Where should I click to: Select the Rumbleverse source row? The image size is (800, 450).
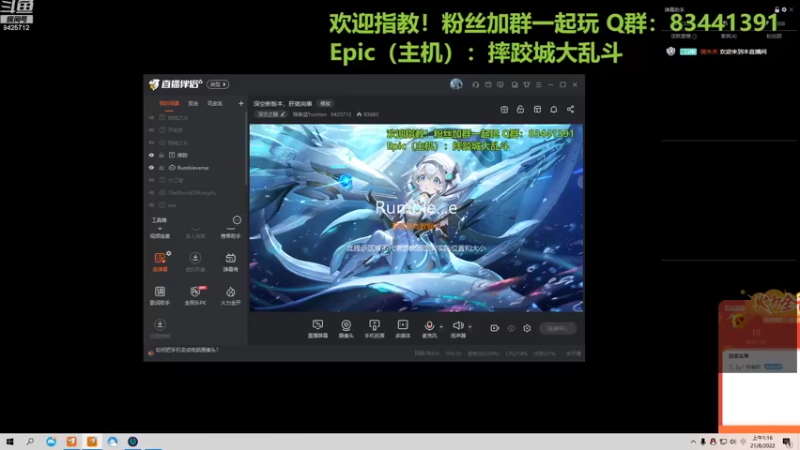[195, 168]
